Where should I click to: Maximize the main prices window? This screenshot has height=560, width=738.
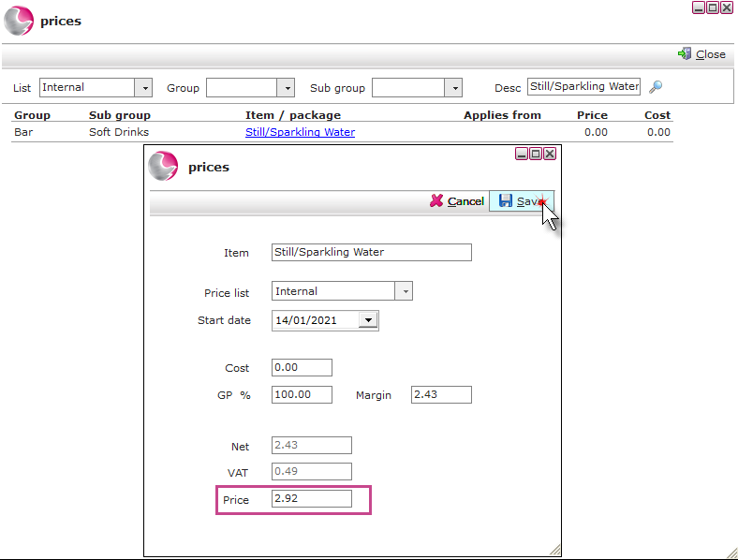(x=713, y=8)
